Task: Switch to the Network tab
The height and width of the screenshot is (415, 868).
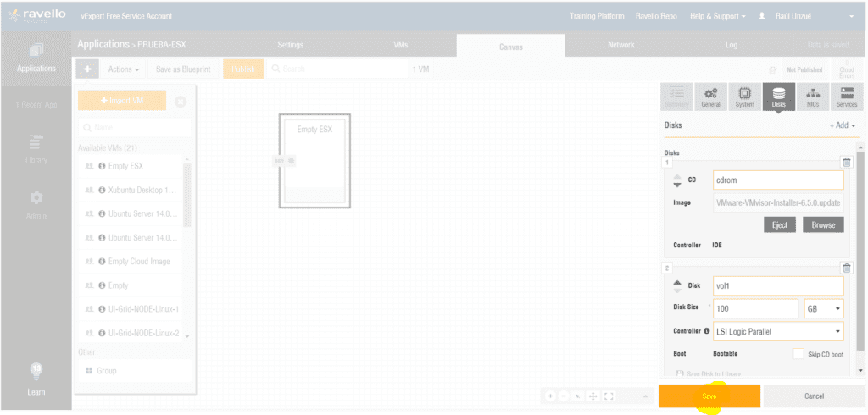Action: pyautogui.click(x=621, y=45)
